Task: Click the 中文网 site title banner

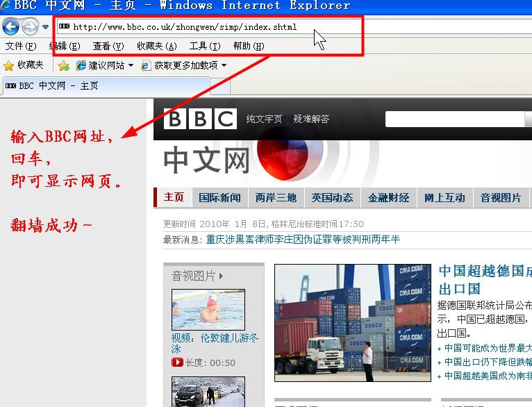Action: pos(206,160)
